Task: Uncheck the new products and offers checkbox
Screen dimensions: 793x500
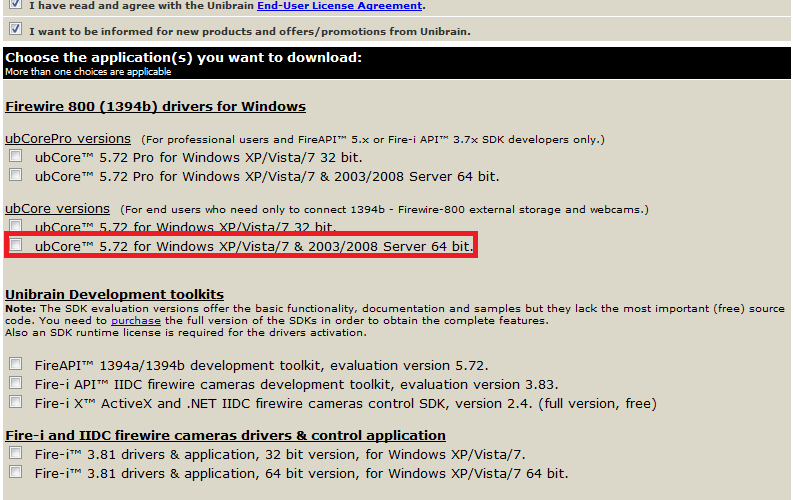Action: coord(16,29)
